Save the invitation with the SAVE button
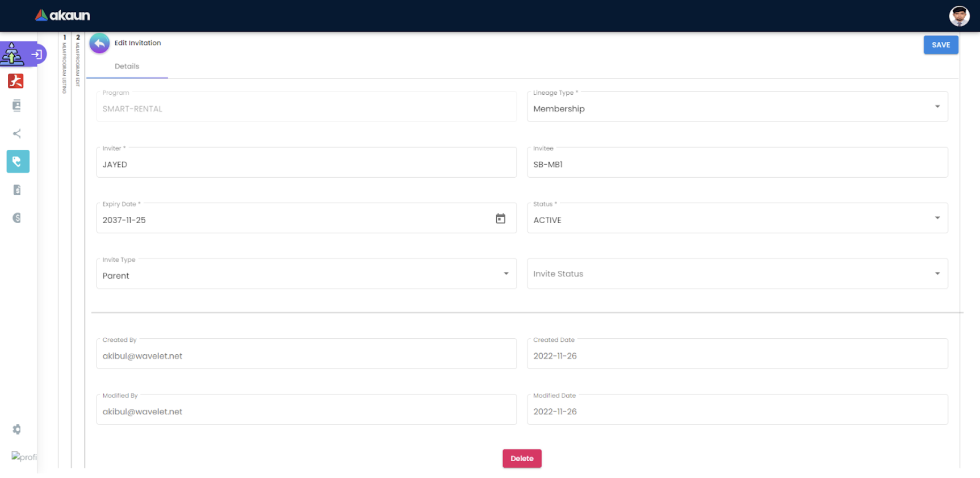 941,45
